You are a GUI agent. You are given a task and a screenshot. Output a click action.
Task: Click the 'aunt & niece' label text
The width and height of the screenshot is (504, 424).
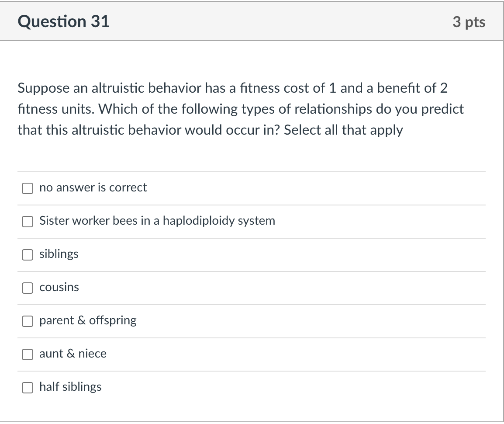click(x=73, y=354)
